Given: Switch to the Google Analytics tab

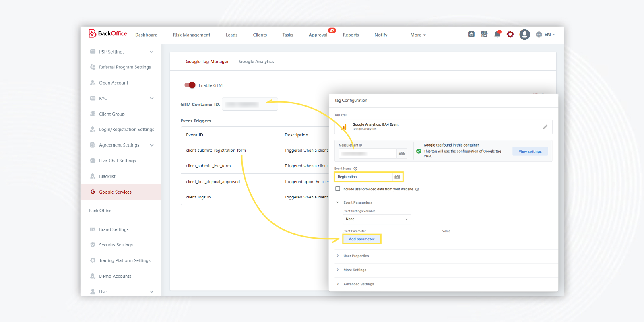Looking at the screenshot, I should [x=256, y=62].
